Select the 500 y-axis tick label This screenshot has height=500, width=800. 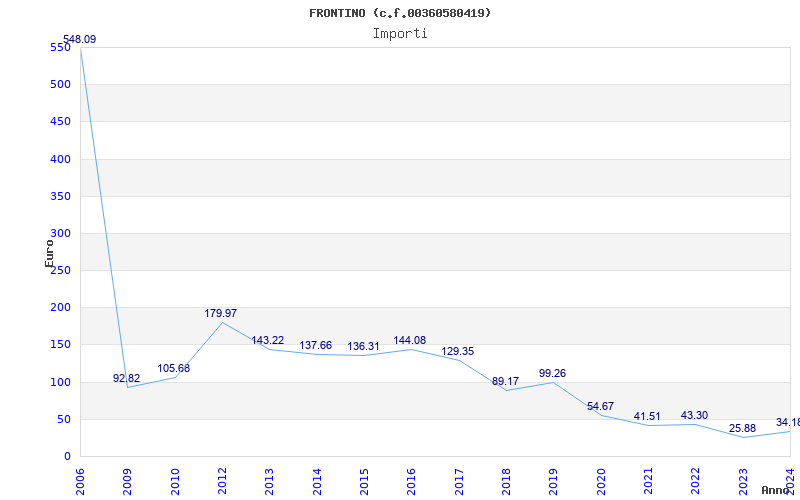tap(60, 85)
